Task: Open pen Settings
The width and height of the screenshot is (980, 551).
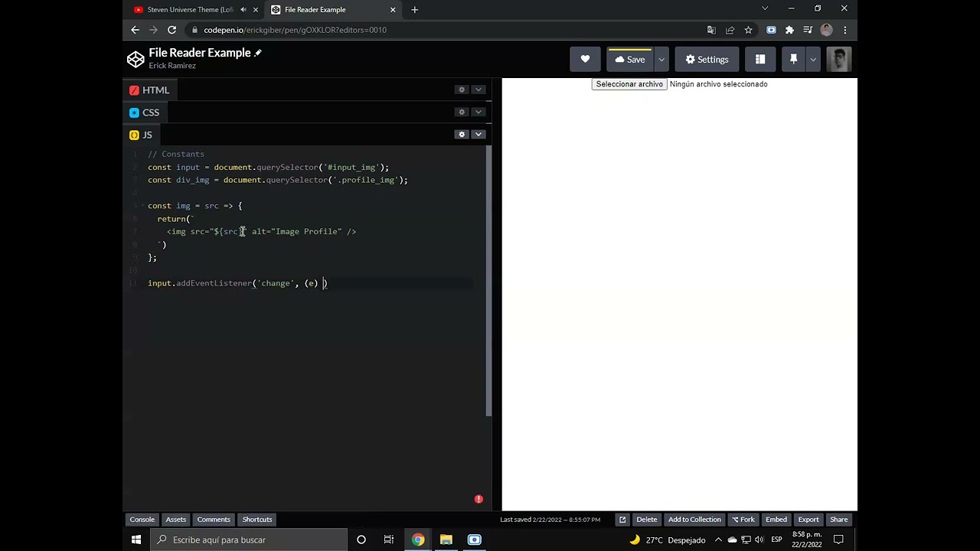Action: pos(707,59)
